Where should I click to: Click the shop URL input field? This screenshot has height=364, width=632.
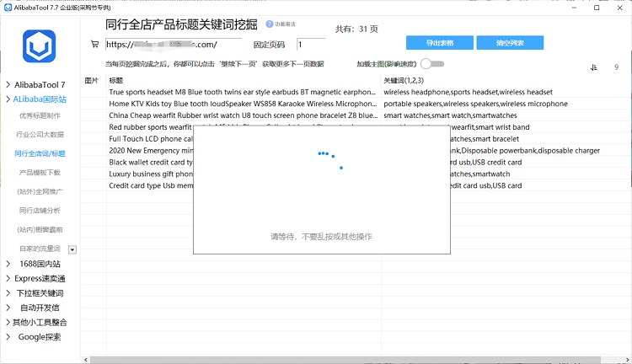pyautogui.click(x=174, y=45)
